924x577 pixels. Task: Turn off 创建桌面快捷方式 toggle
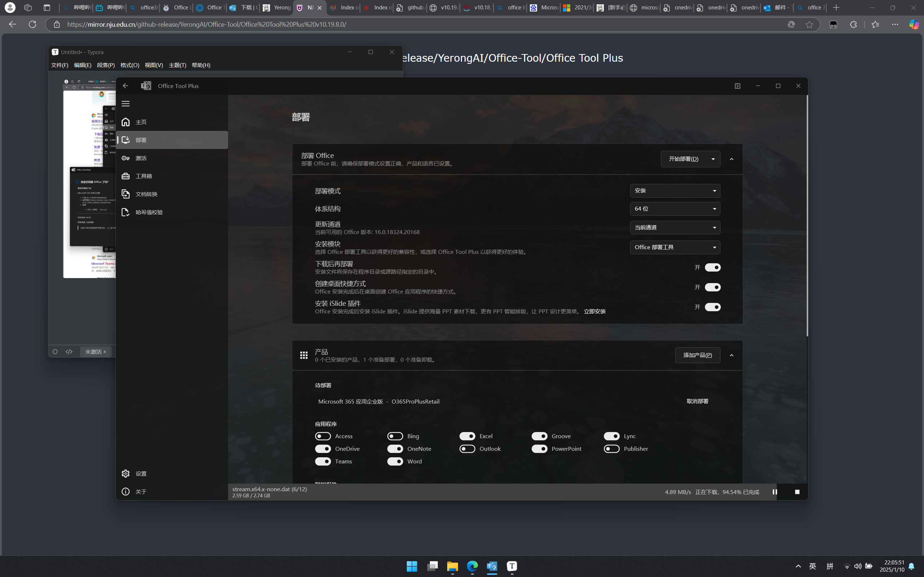pyautogui.click(x=712, y=287)
